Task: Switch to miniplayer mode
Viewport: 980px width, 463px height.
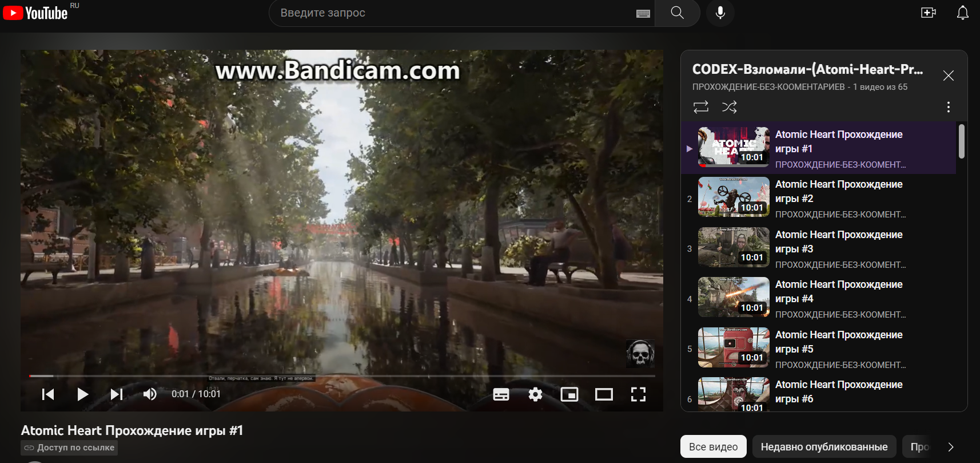Action: [569, 394]
